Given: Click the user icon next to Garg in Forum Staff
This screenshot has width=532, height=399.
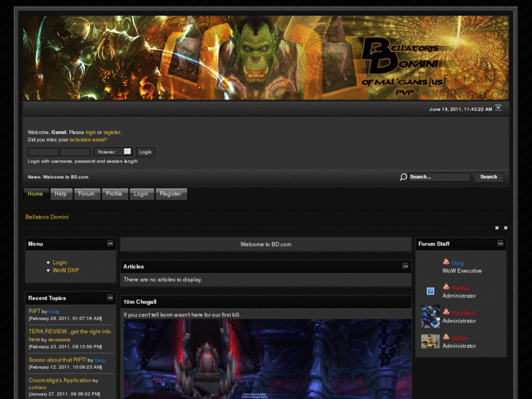Looking at the screenshot, I should [446, 262].
